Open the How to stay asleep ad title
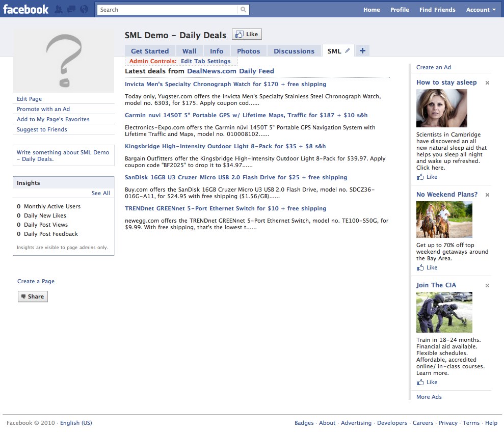 tap(446, 83)
